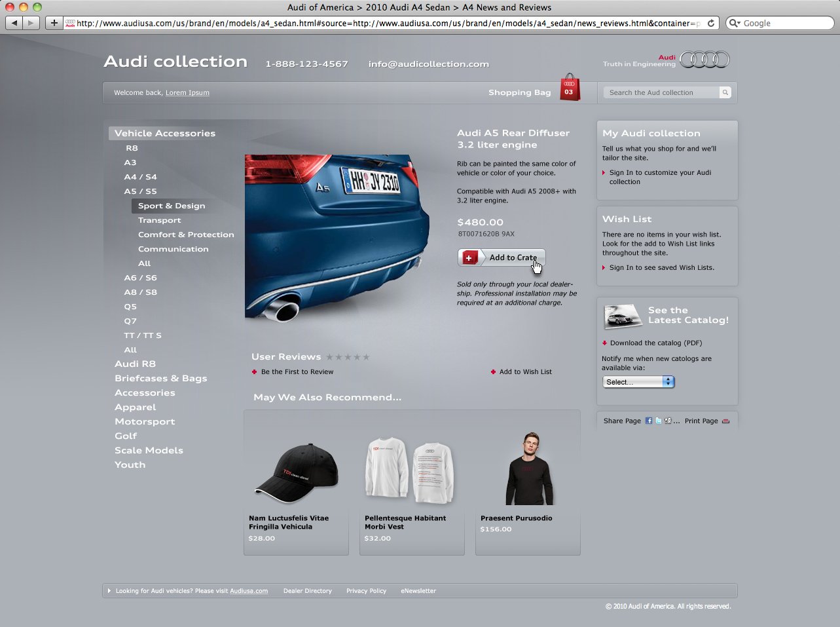Select the A5 / S5 category
The image size is (840, 627).
[140, 191]
